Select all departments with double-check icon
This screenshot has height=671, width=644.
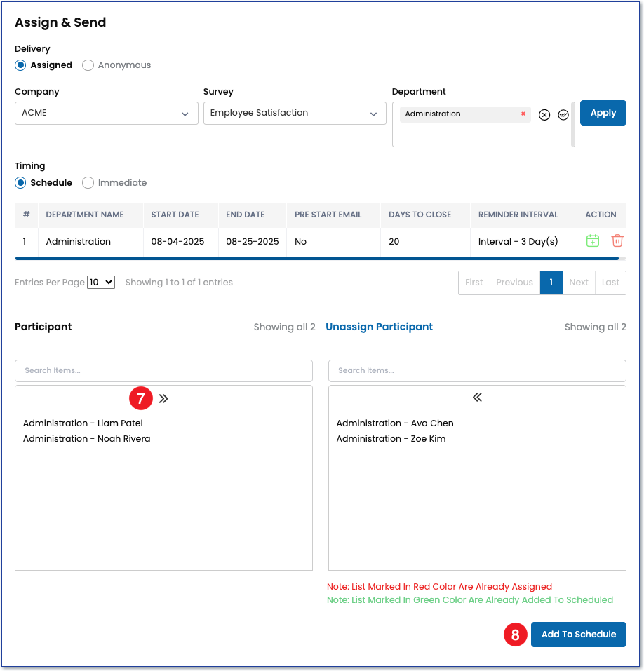[563, 115]
